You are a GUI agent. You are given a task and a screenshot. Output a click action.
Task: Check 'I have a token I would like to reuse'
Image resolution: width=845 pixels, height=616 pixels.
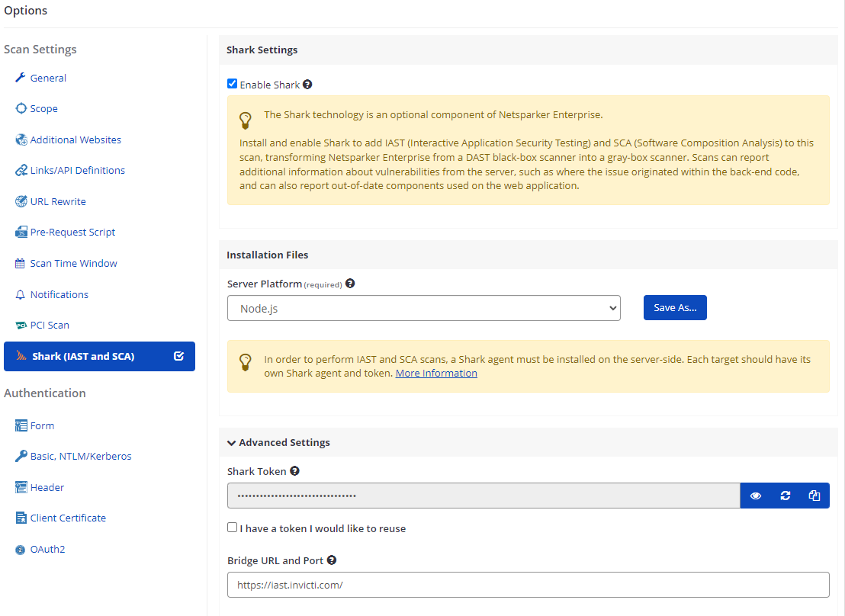(233, 528)
